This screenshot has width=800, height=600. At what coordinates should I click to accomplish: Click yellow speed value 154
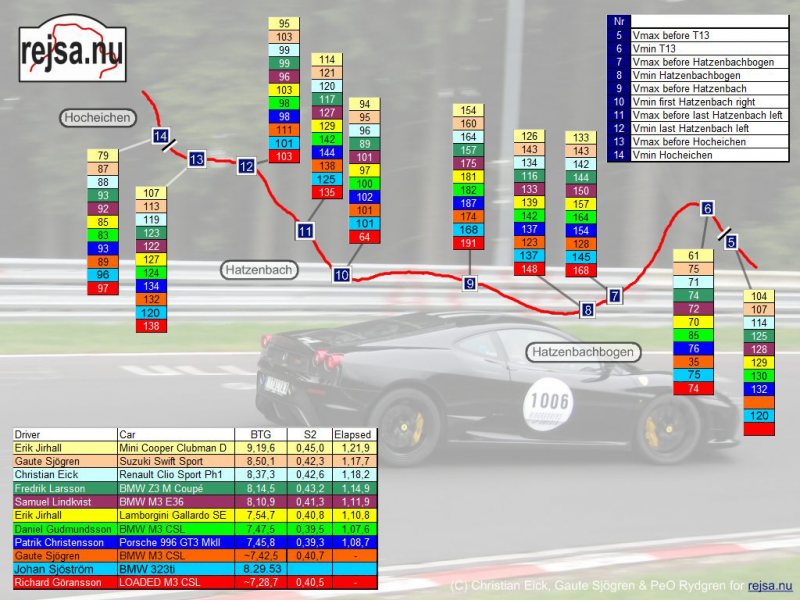click(468, 110)
